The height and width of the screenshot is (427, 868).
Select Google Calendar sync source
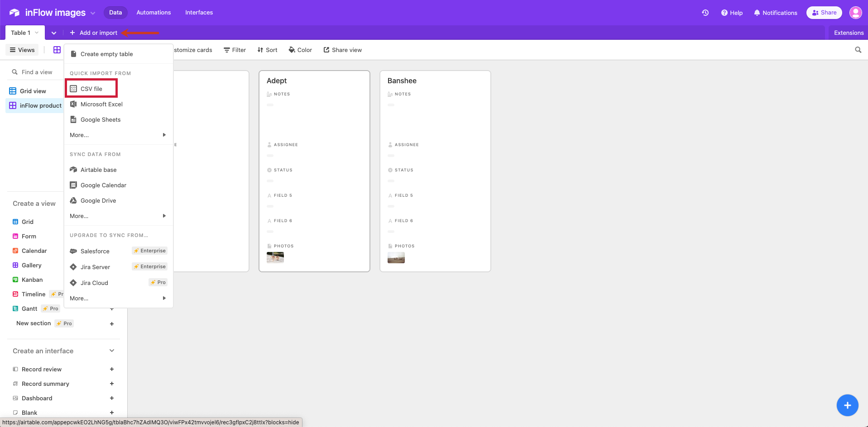119,185
